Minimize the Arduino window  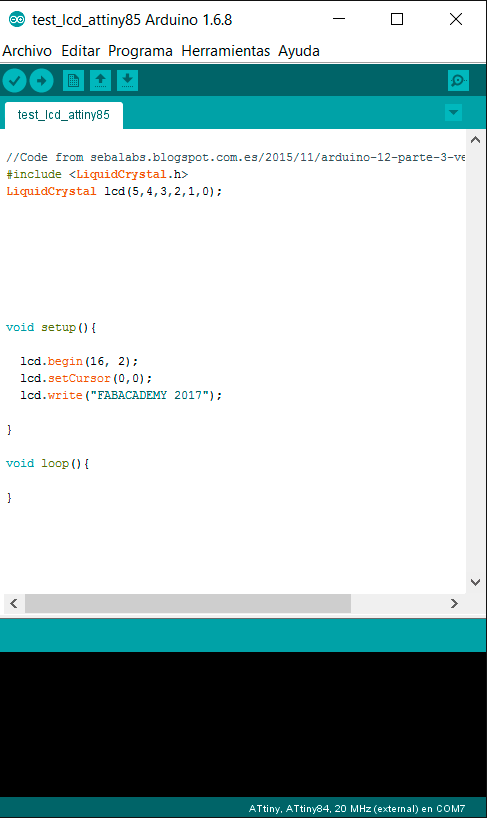point(339,19)
